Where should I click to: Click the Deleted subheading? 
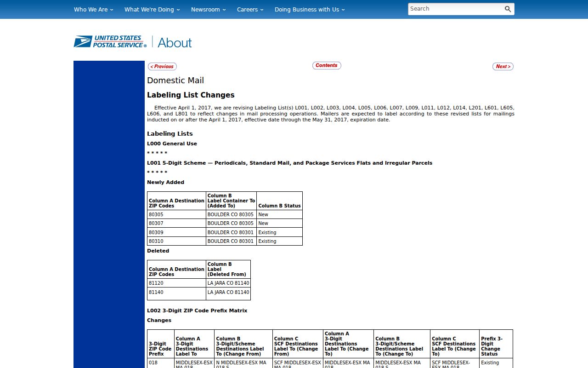click(x=158, y=251)
